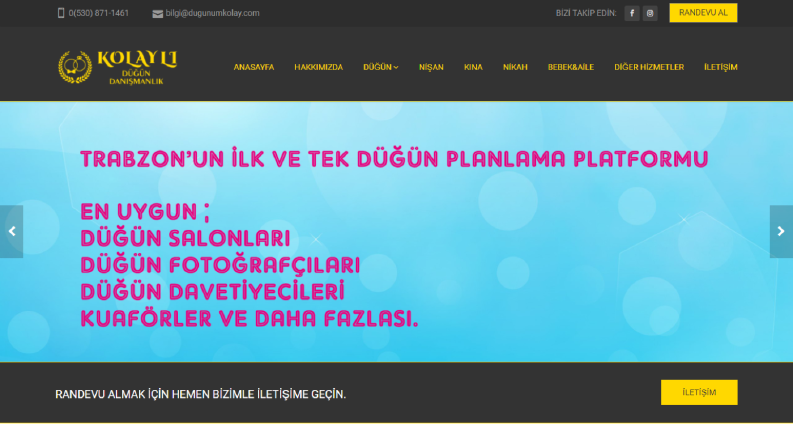Click the hero slider banner image
Viewport: 793px width, 446px height.
(x=396, y=232)
